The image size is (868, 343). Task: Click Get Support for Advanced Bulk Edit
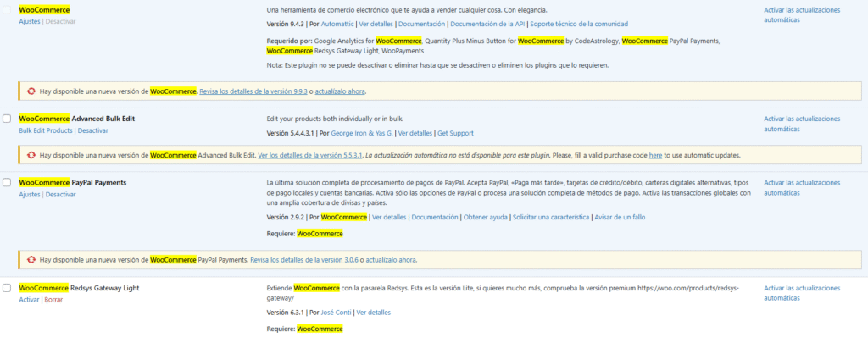(x=455, y=133)
